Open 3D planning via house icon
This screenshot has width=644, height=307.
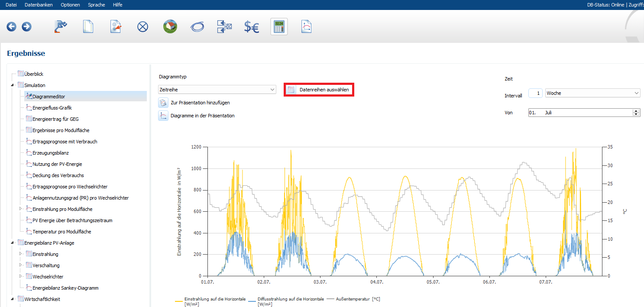170,27
